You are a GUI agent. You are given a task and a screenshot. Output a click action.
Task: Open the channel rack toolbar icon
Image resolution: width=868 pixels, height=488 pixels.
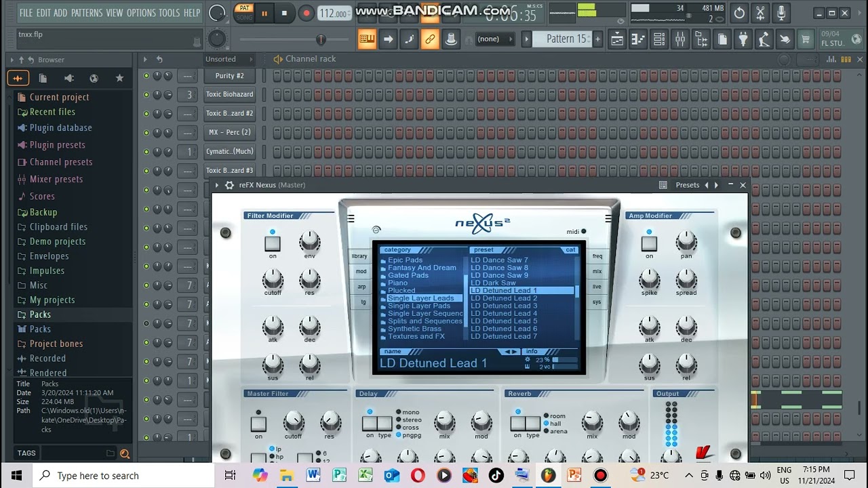pyautogui.click(x=658, y=39)
